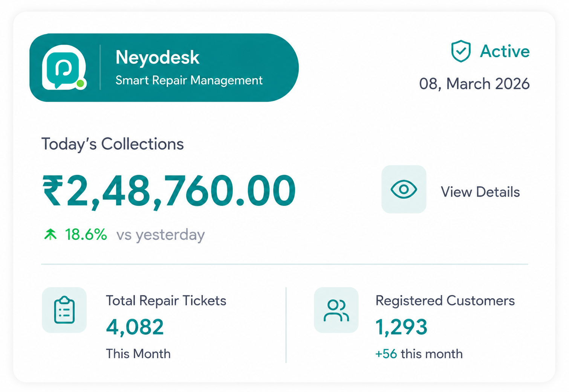Viewport: 569px width, 392px height.
Task: Open View Details link
Action: point(480,192)
